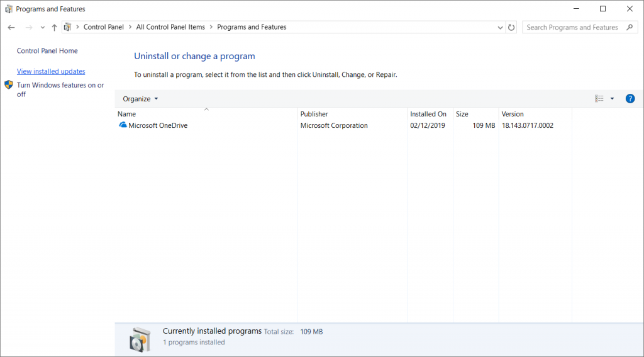Open the Organize dropdown menu
The height and width of the screenshot is (357, 644).
pyautogui.click(x=140, y=99)
